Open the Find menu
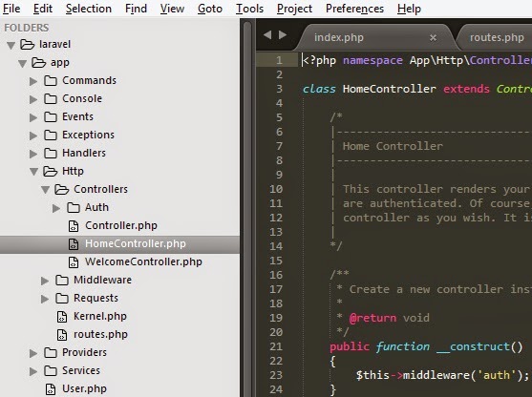532x397 pixels. pos(136,9)
